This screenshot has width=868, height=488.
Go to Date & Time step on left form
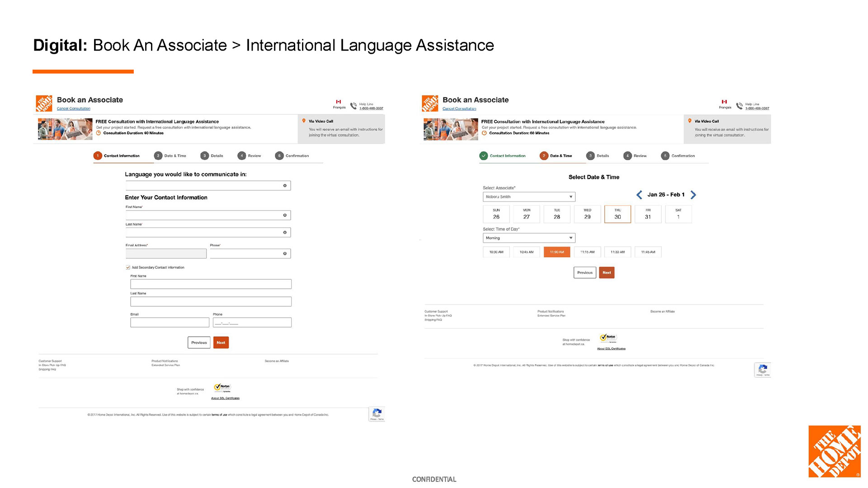170,156
